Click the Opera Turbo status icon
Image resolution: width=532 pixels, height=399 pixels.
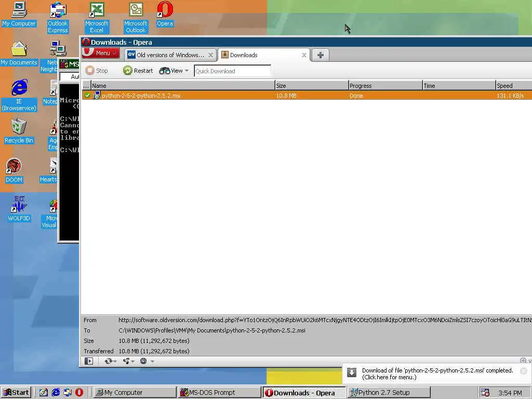point(143,361)
